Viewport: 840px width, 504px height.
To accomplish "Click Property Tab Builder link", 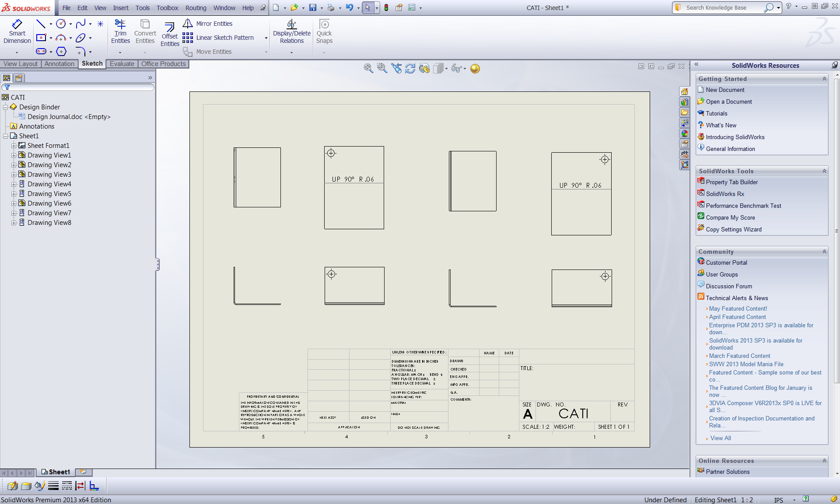I will coord(732,182).
